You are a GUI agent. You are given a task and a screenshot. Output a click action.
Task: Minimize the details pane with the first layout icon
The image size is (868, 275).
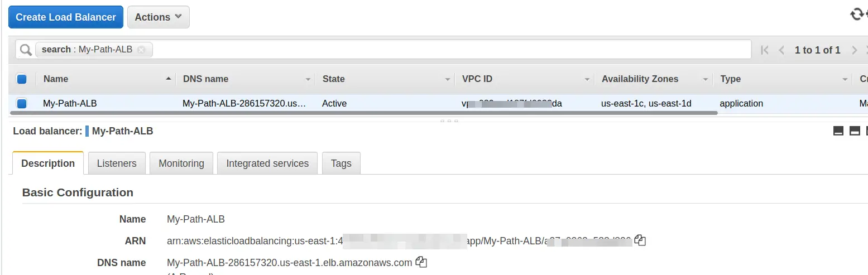[x=838, y=131]
